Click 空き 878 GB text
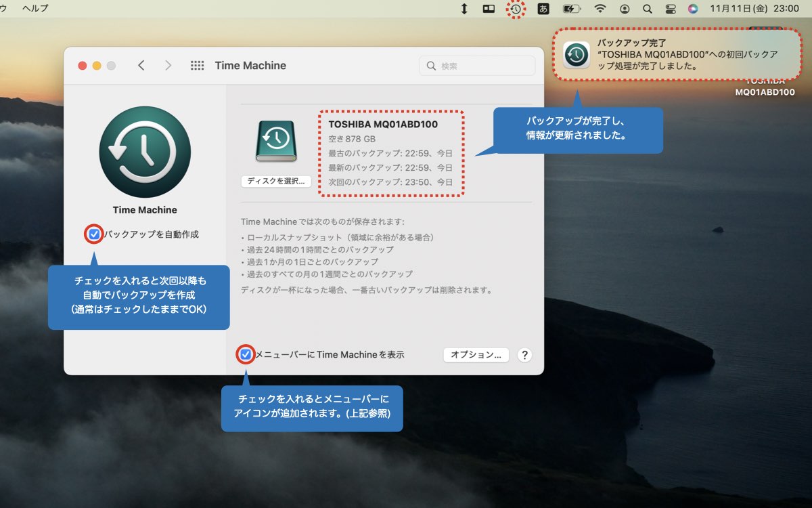Viewport: 812px width, 508px height. coord(352,139)
